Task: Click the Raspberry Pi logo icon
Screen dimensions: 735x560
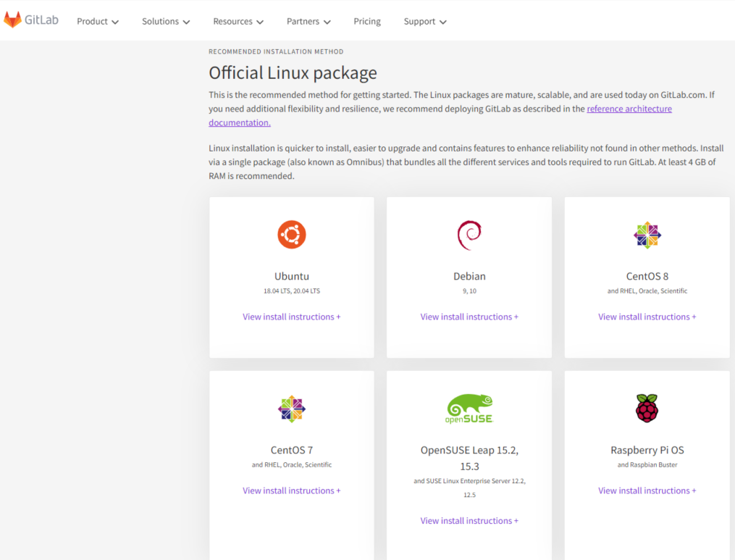Action: tap(647, 408)
